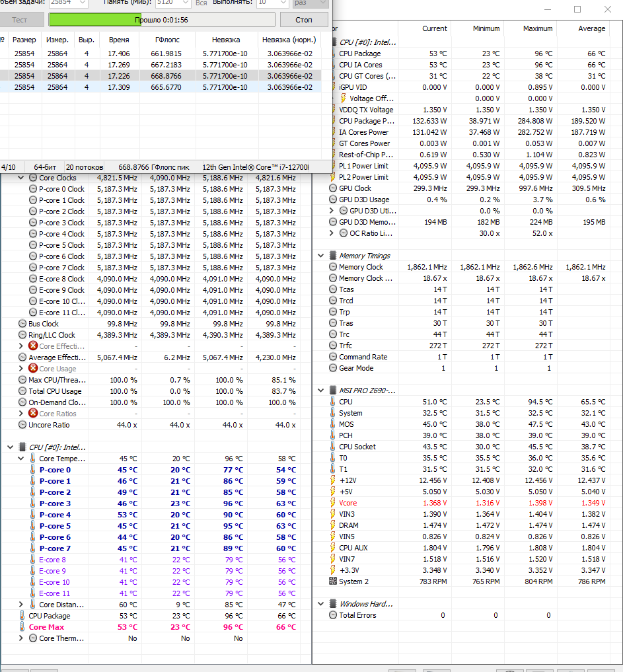This screenshot has width=623, height=672.
Task: Click the 668.8766 ГФлопс пик status entry
Action: pyautogui.click(x=153, y=167)
